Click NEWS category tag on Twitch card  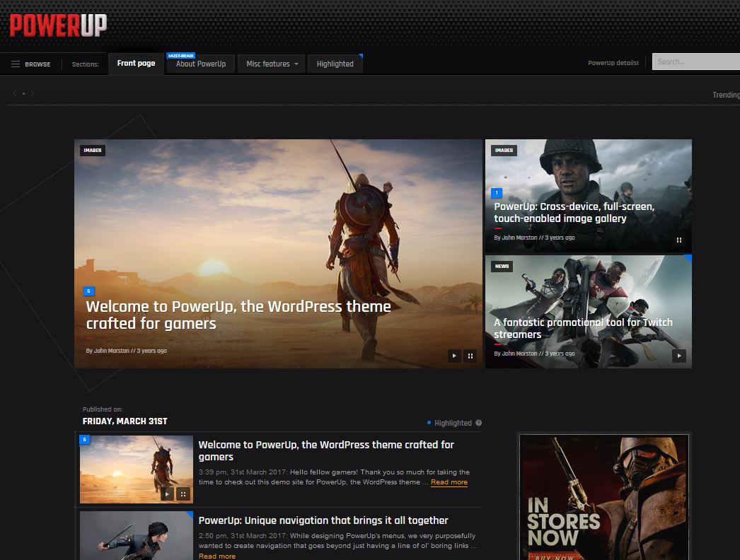coord(502,267)
